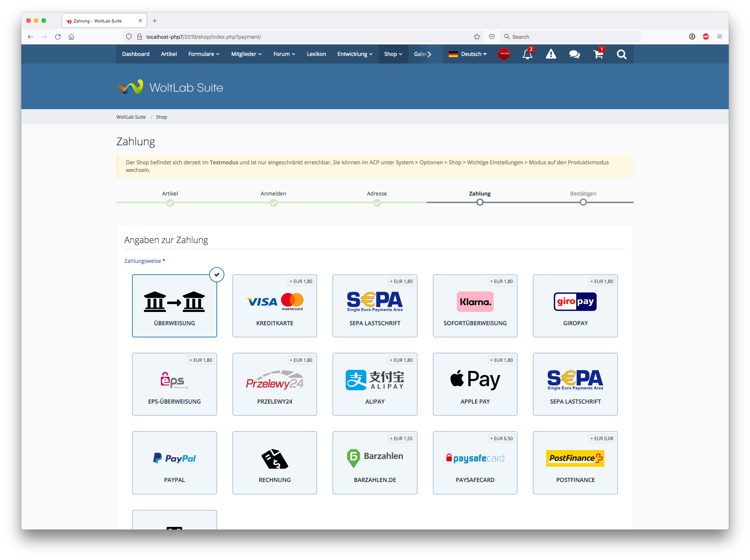Open the site search magnifier icon

tap(621, 54)
